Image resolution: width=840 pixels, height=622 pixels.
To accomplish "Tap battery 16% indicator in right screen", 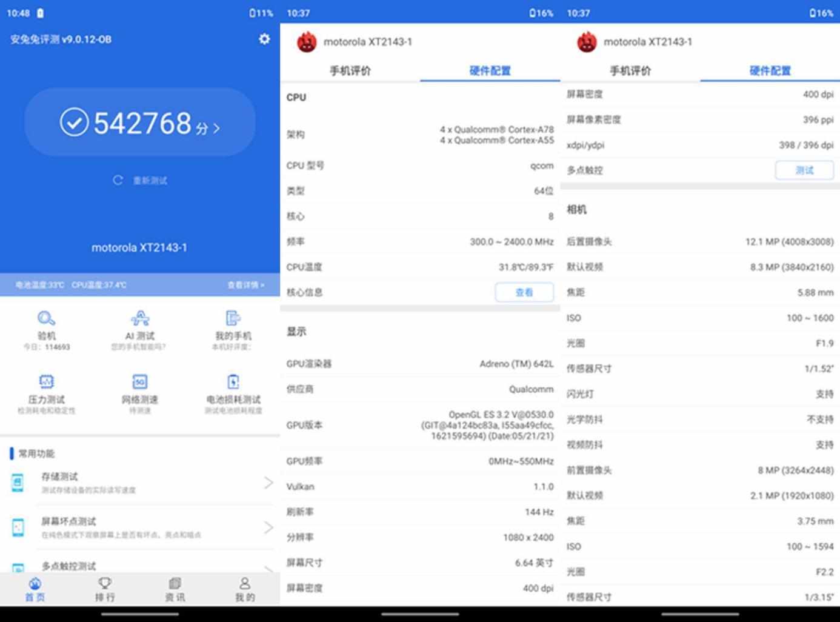I will click(x=821, y=13).
